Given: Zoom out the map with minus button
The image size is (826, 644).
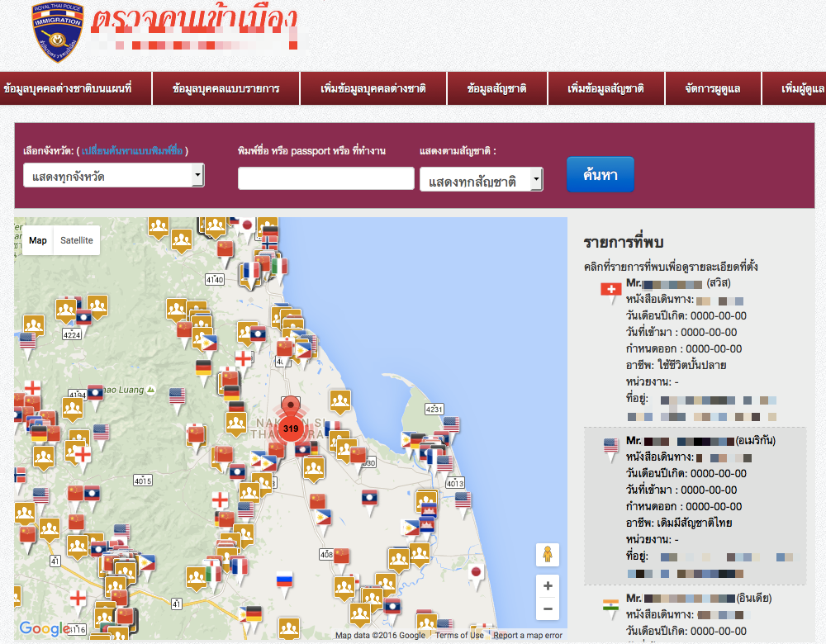Looking at the screenshot, I should [548, 609].
